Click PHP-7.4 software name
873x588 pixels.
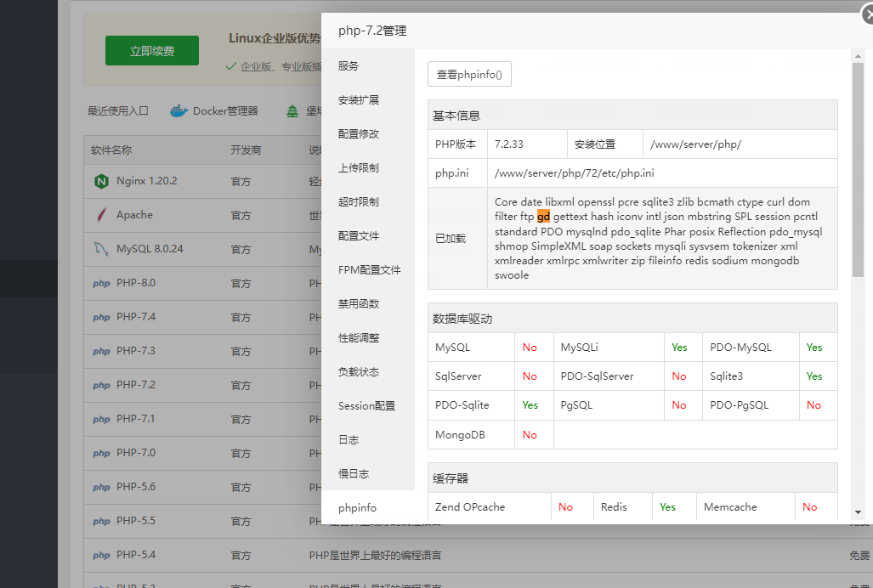(x=136, y=317)
